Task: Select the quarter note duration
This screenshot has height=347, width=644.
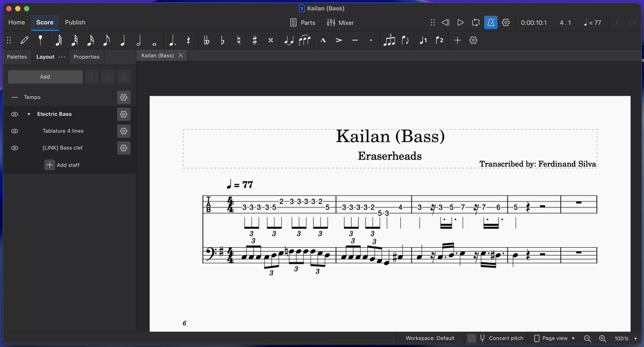Action: point(123,40)
